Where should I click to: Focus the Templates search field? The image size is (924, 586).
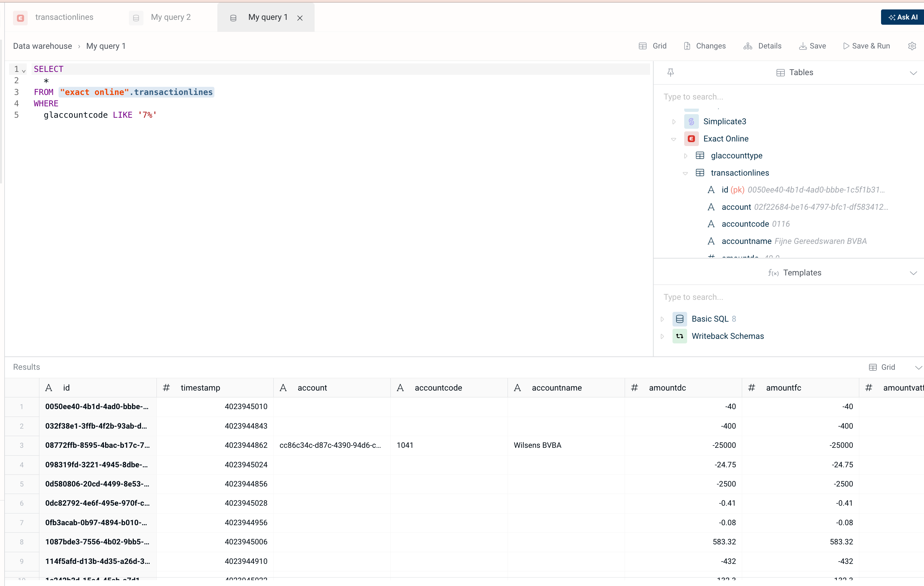coord(789,297)
